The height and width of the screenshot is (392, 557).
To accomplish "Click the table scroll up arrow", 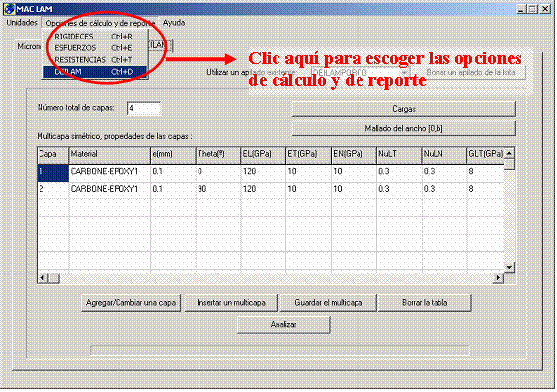I will (x=509, y=153).
